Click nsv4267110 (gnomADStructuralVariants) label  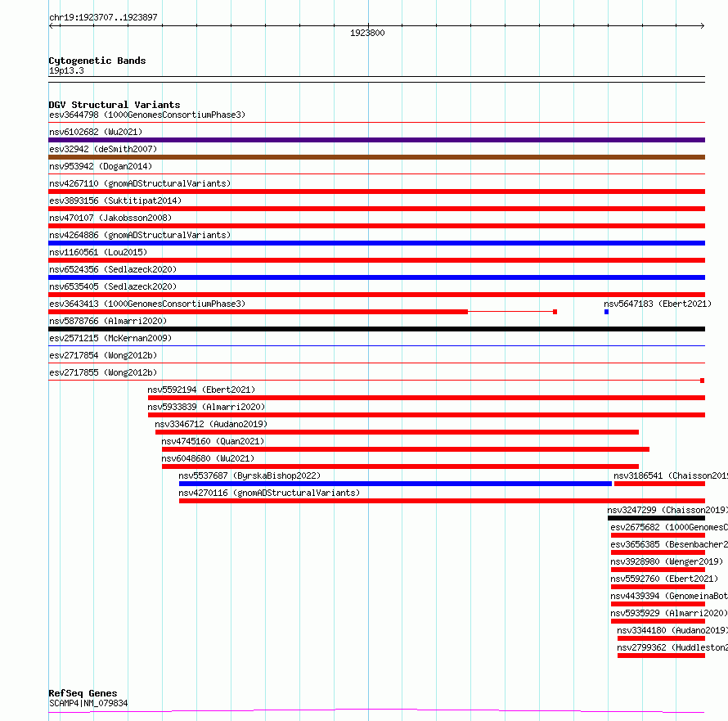click(x=140, y=183)
